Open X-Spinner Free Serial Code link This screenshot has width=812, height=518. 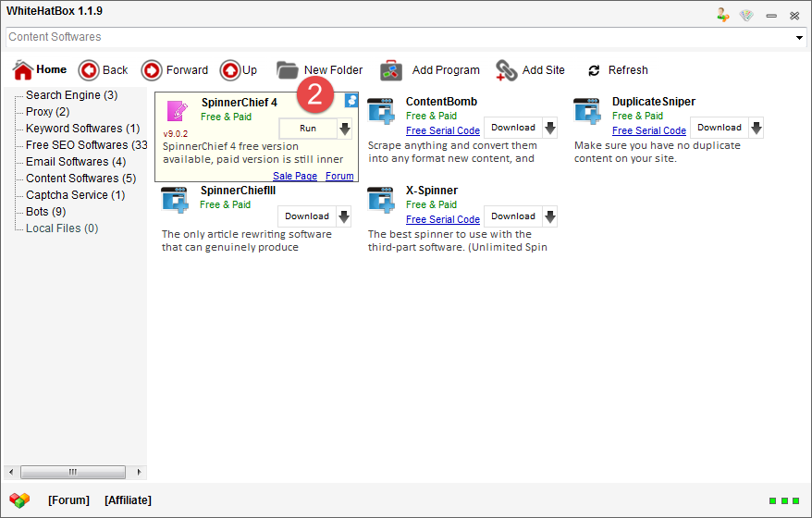443,219
